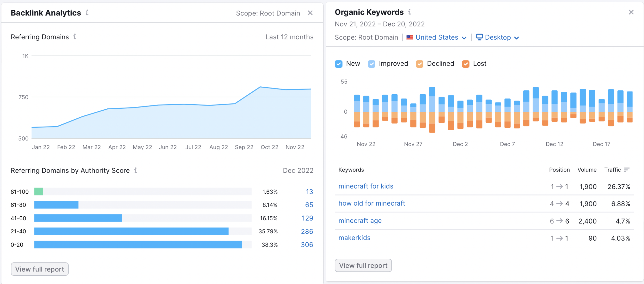Click the 38.3% percentage value

pyautogui.click(x=270, y=245)
